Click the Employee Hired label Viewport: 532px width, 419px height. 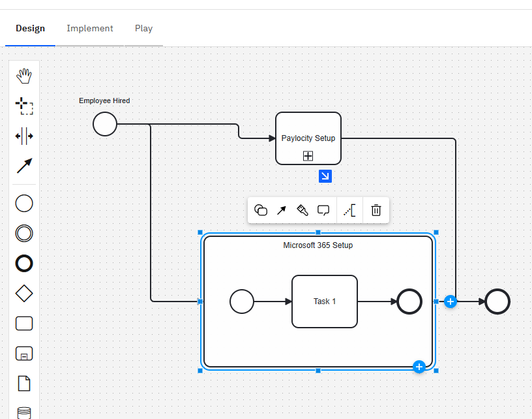click(104, 101)
